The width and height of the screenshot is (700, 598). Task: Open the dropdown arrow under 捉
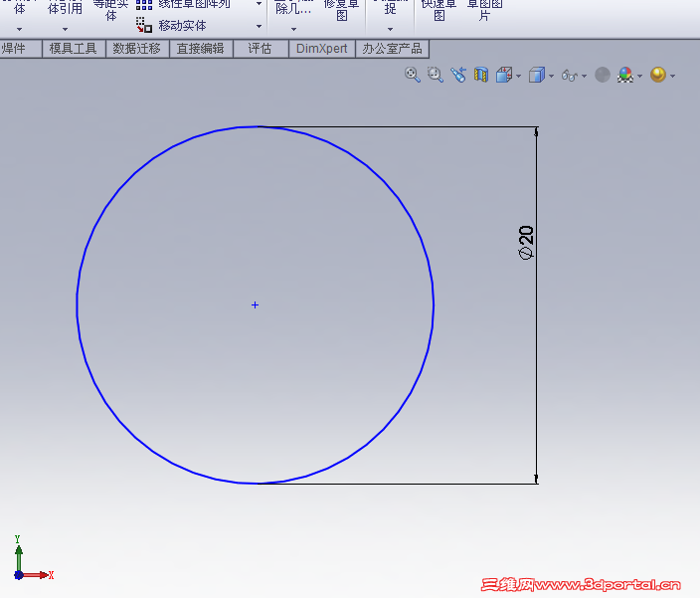pos(390,30)
